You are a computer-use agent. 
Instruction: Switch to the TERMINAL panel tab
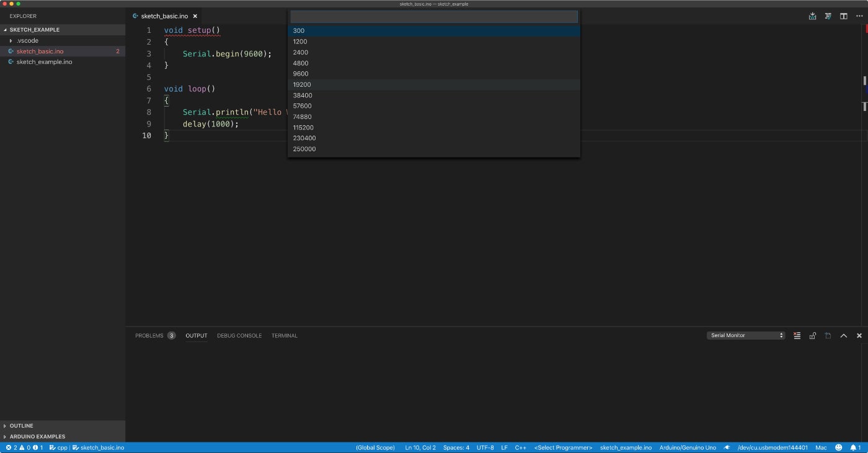tap(285, 335)
